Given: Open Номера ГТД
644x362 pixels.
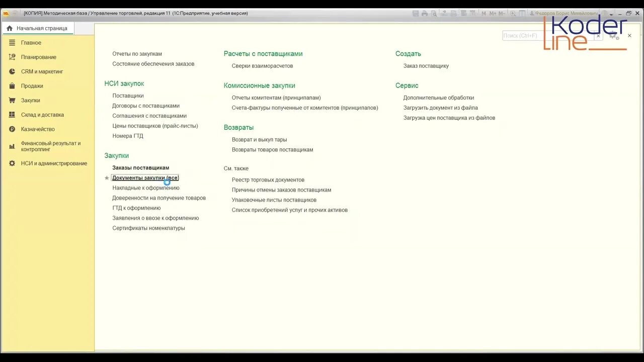Looking at the screenshot, I should 128,136.
